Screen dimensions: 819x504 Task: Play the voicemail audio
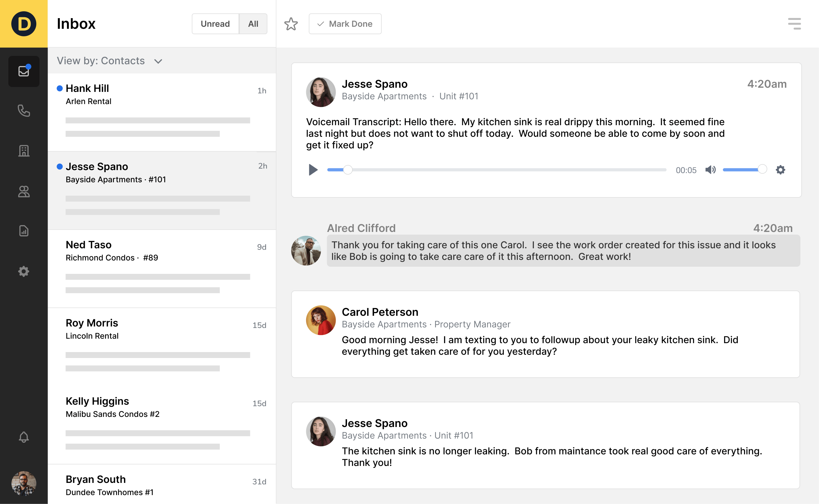pyautogui.click(x=313, y=170)
